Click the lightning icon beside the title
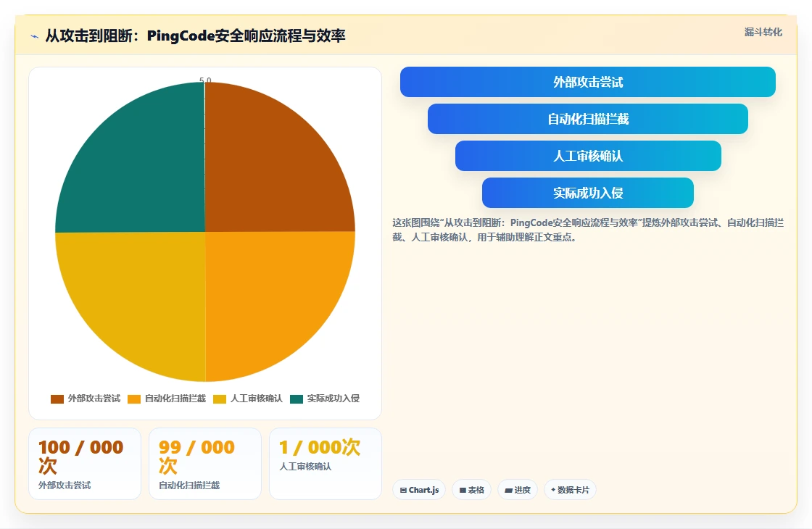The width and height of the screenshot is (812, 529). [x=35, y=36]
